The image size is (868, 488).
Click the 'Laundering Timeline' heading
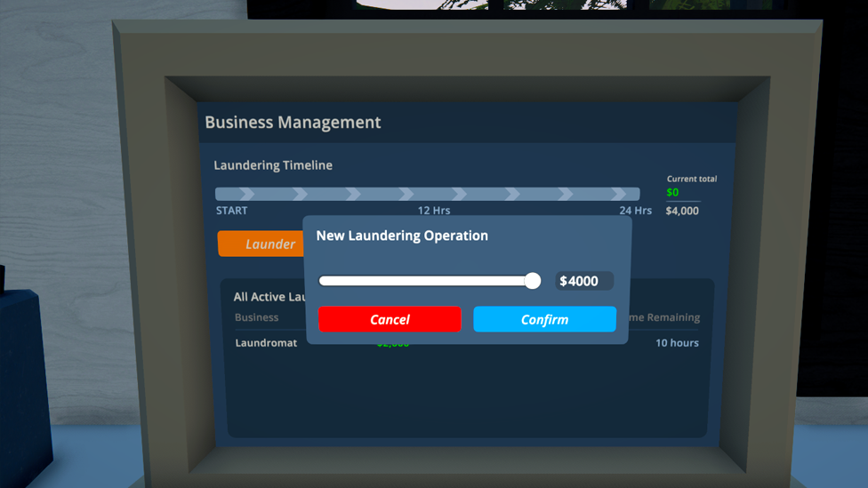pyautogui.click(x=273, y=164)
